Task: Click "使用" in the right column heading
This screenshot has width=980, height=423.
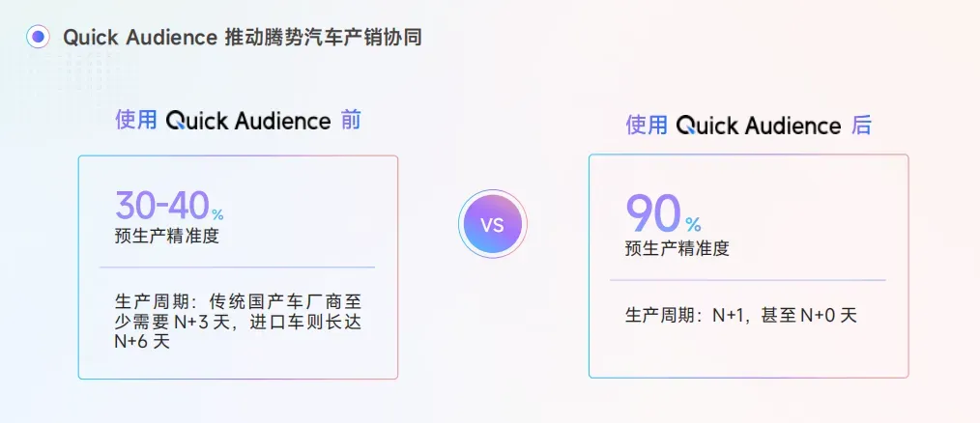Action: point(646,126)
